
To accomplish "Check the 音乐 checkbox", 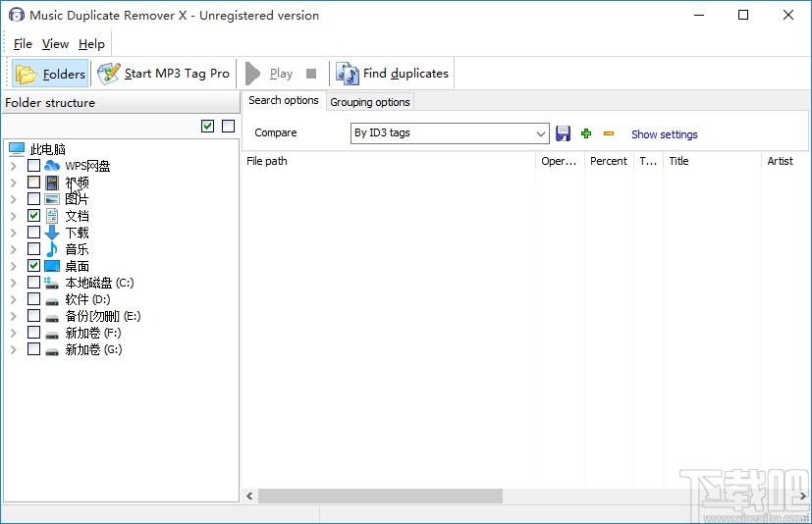I will coord(33,249).
